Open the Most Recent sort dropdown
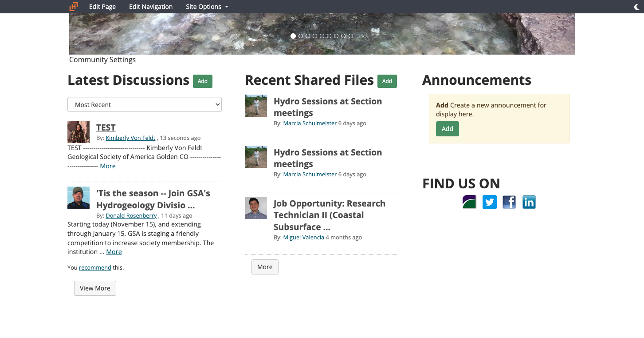The height and width of the screenshot is (338, 644). tap(145, 104)
